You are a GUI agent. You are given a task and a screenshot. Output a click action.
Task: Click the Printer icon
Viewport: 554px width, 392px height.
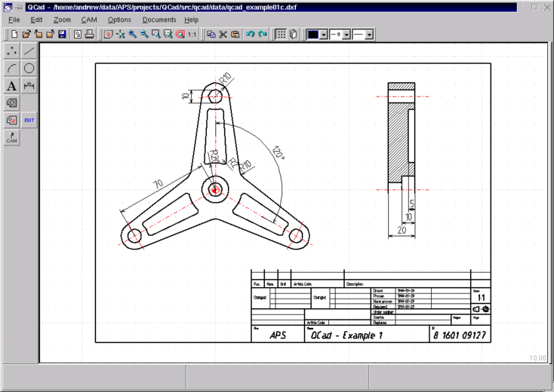pyautogui.click(x=89, y=34)
